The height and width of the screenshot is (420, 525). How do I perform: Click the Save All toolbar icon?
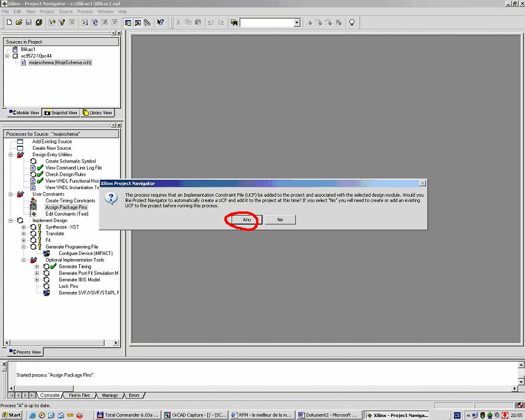click(x=39, y=22)
